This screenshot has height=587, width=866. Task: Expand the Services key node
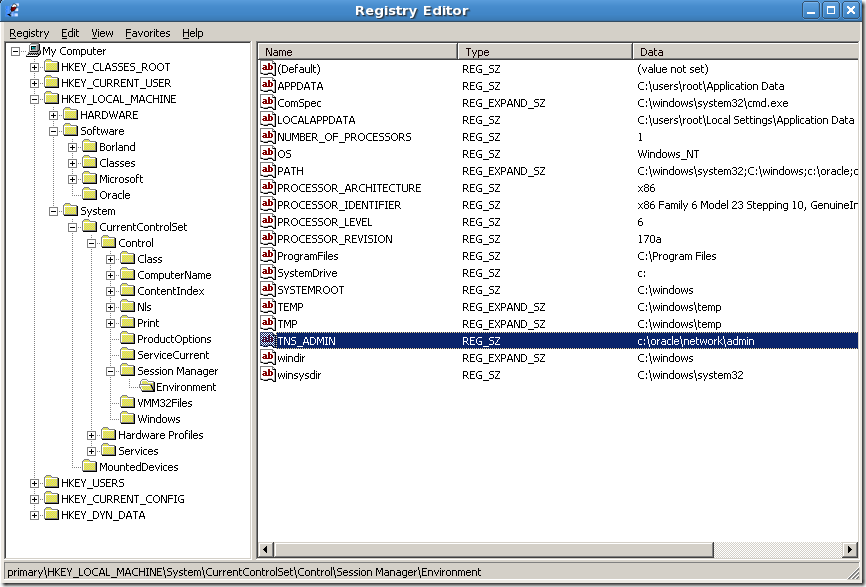tap(92, 451)
